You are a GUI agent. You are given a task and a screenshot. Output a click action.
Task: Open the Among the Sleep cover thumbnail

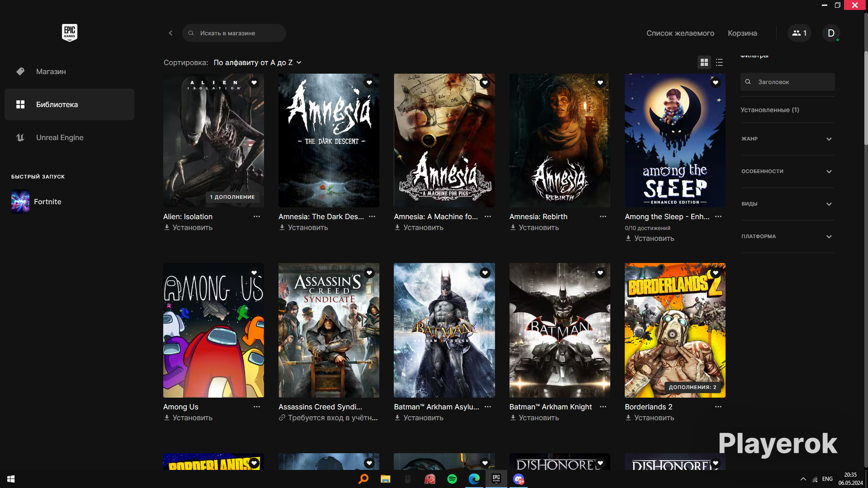click(x=675, y=141)
